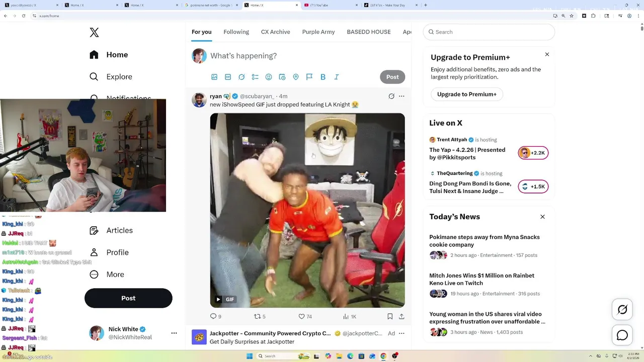644x362 pixels.
Task: Switch to the YouTube browser tab
Action: tap(331, 5)
